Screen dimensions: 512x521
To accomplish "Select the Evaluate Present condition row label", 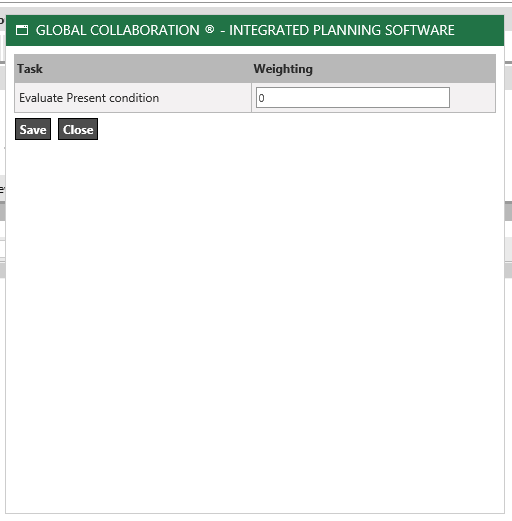I will [x=89, y=98].
